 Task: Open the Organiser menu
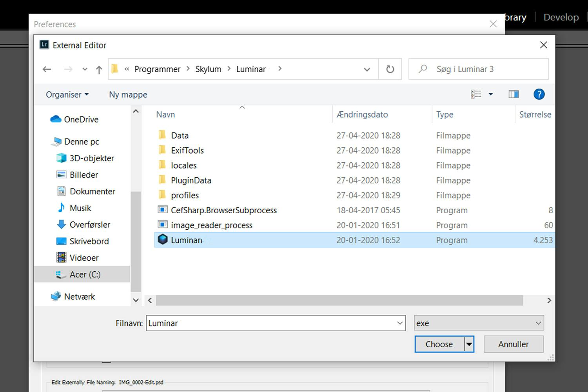pyautogui.click(x=67, y=94)
